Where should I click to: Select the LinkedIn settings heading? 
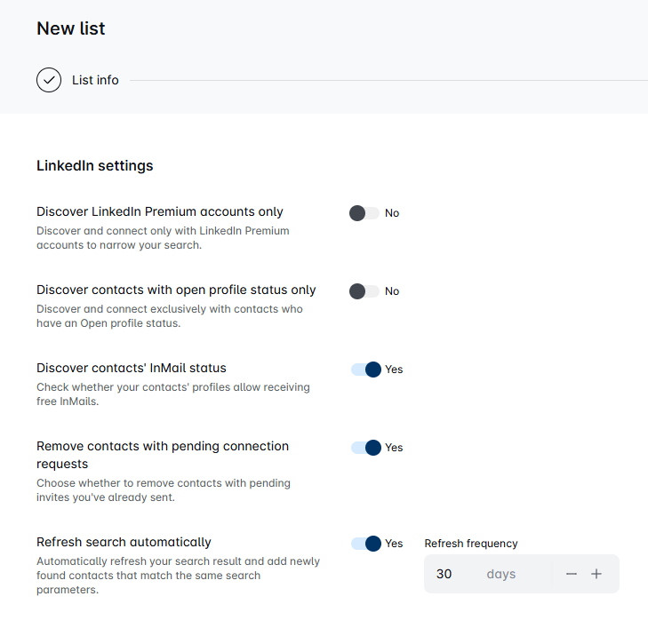95,165
